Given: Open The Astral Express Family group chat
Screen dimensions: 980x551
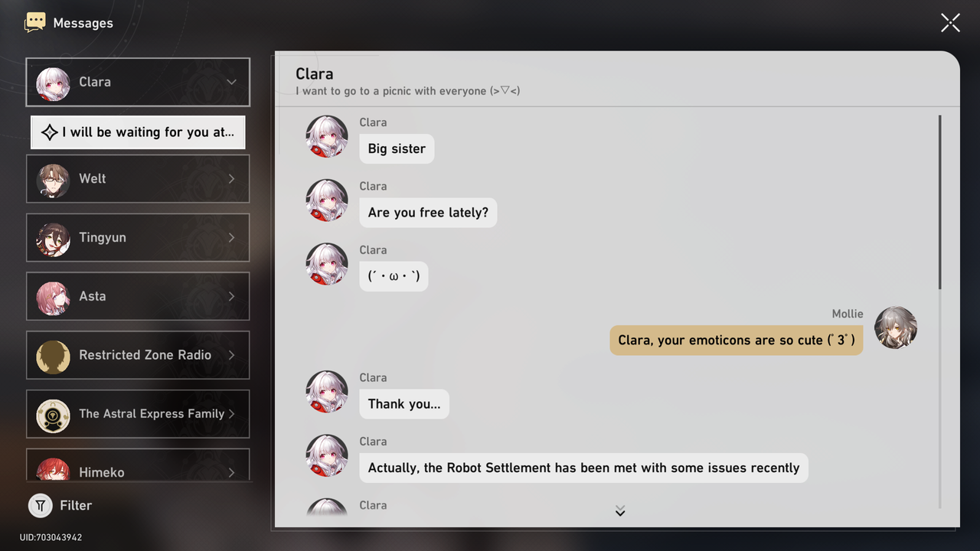Looking at the screenshot, I should pos(138,414).
